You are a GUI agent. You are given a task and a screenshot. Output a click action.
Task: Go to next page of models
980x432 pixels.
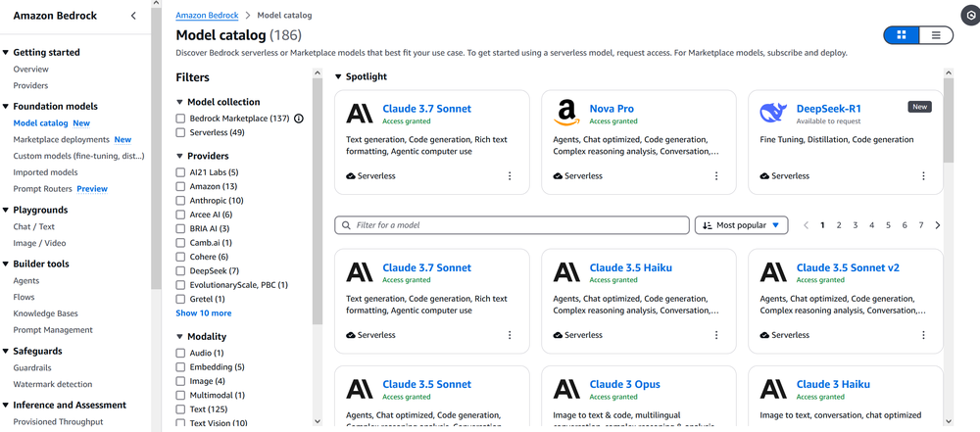tap(938, 225)
